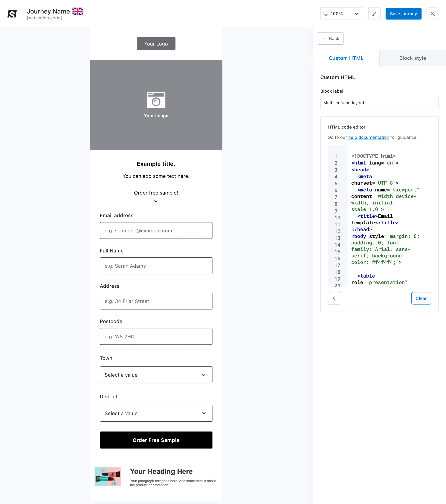Go back using the Back button
Image resolution: width=446 pixels, height=504 pixels.
(331, 39)
